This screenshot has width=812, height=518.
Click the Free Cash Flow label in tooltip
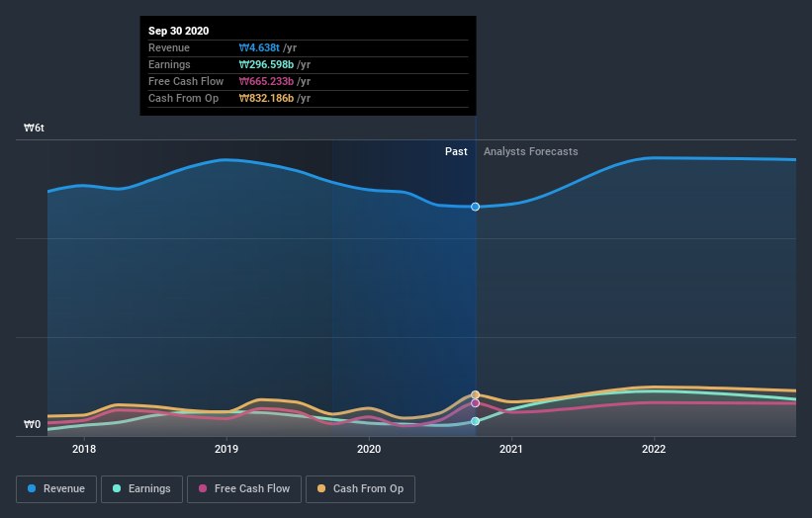tap(186, 81)
